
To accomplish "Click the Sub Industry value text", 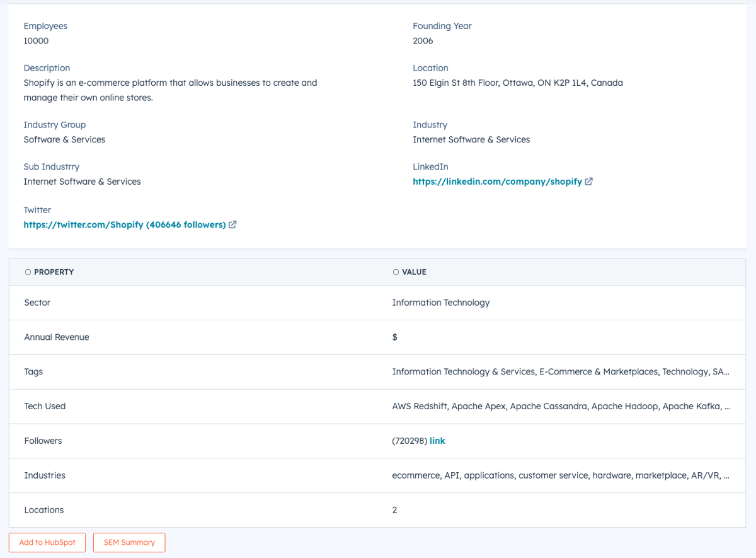I will point(82,181).
